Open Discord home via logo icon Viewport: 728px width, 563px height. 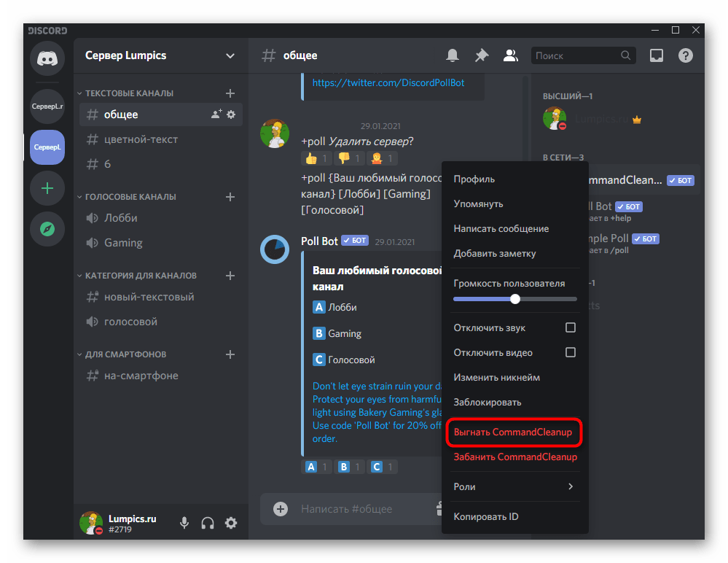[x=47, y=58]
